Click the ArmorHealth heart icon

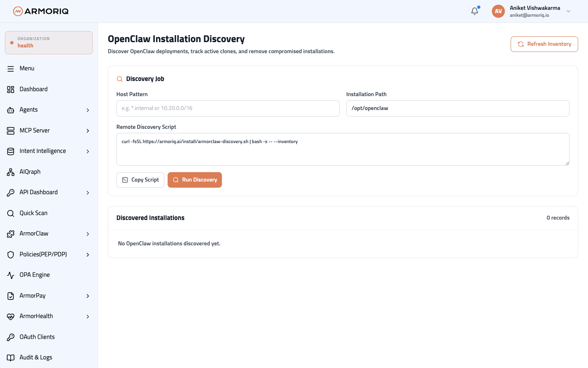11,316
